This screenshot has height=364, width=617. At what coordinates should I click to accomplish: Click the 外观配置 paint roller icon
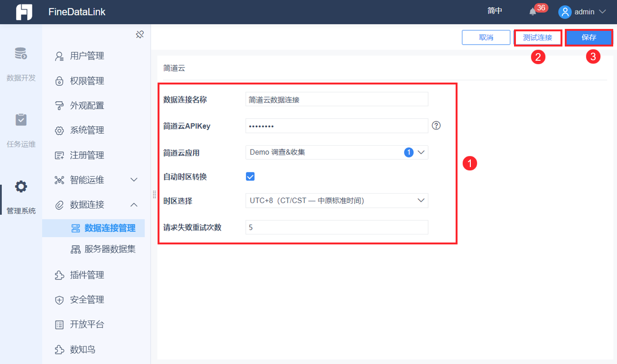pyautogui.click(x=59, y=105)
